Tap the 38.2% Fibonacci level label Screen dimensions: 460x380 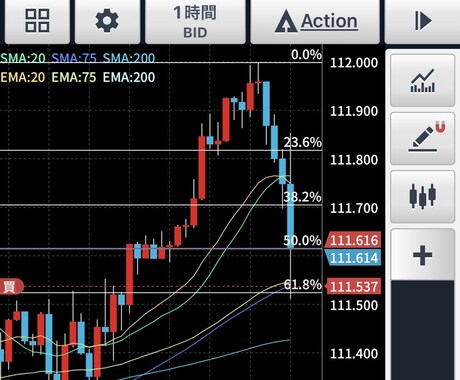point(303,197)
